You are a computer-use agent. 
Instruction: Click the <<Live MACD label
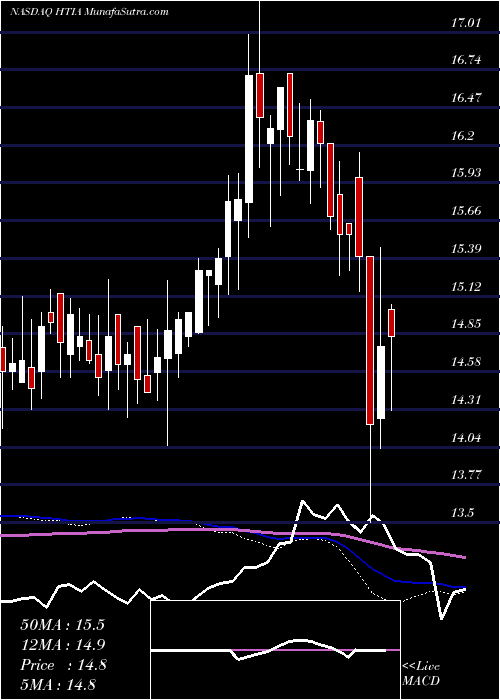421,674
